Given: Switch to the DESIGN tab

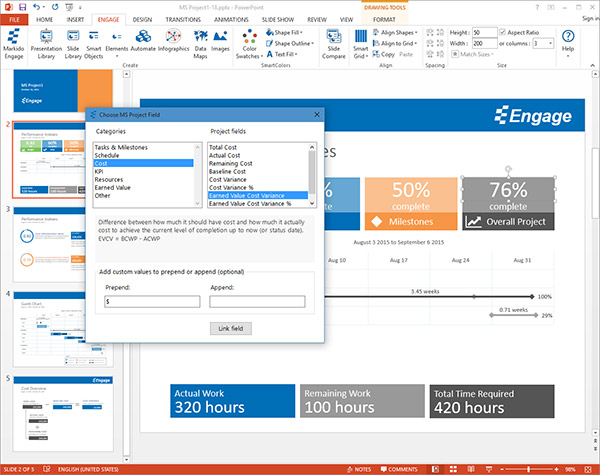Looking at the screenshot, I should 142,20.
